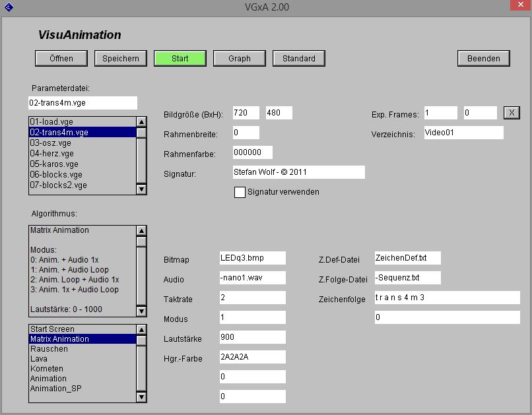Exit via the Beenden button
Screen dimensions: 532x415
coord(483,58)
